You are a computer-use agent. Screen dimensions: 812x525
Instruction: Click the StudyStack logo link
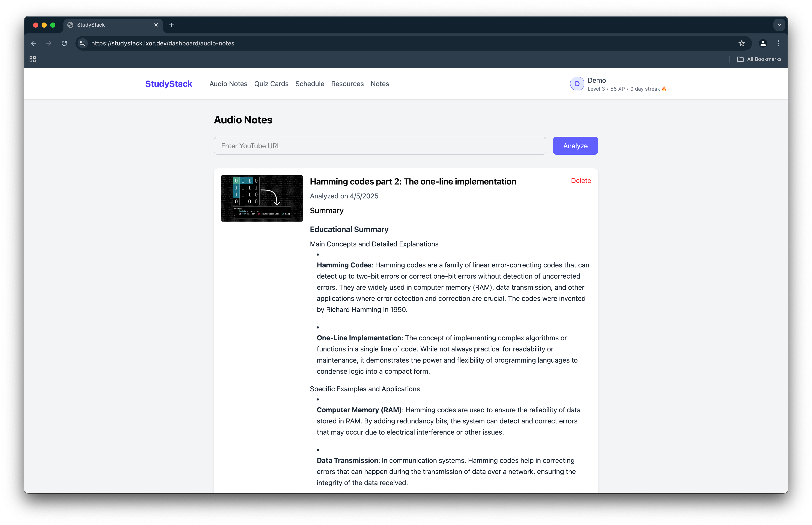(x=168, y=84)
